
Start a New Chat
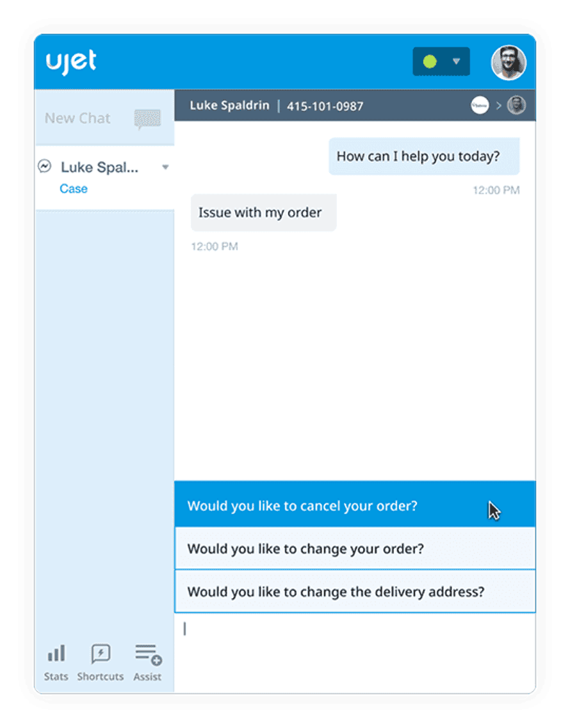77,118
